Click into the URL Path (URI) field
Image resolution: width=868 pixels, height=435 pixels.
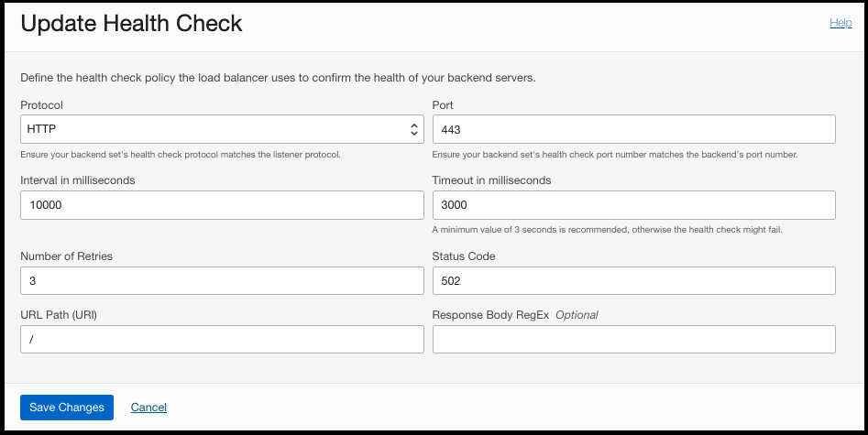[x=222, y=340]
